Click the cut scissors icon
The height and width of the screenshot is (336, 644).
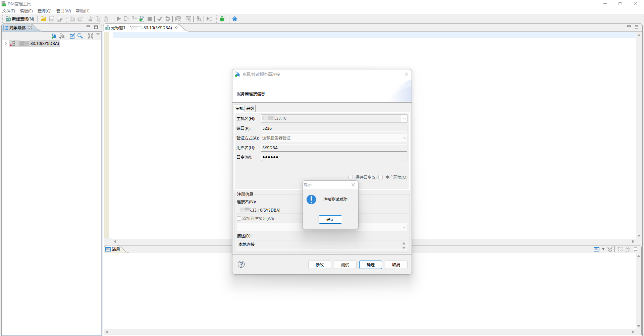[x=91, y=19]
